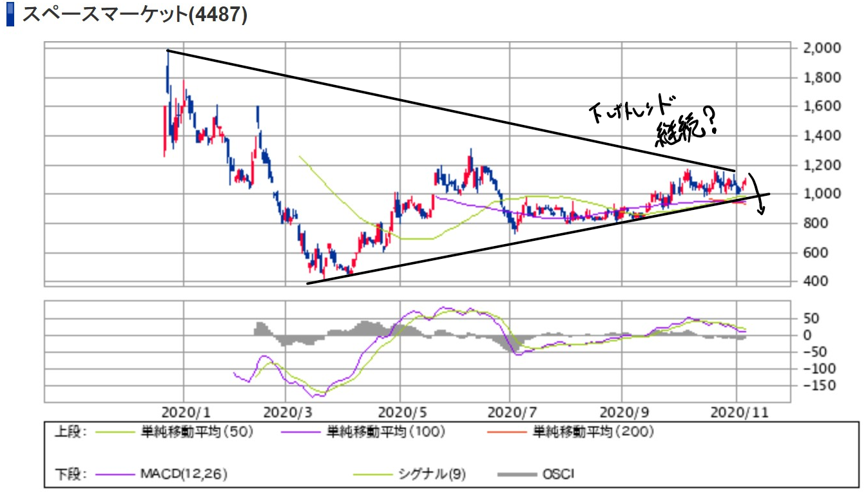Select the 1,000 price axis label
Viewport: 868px width, 492px height.
(822, 194)
